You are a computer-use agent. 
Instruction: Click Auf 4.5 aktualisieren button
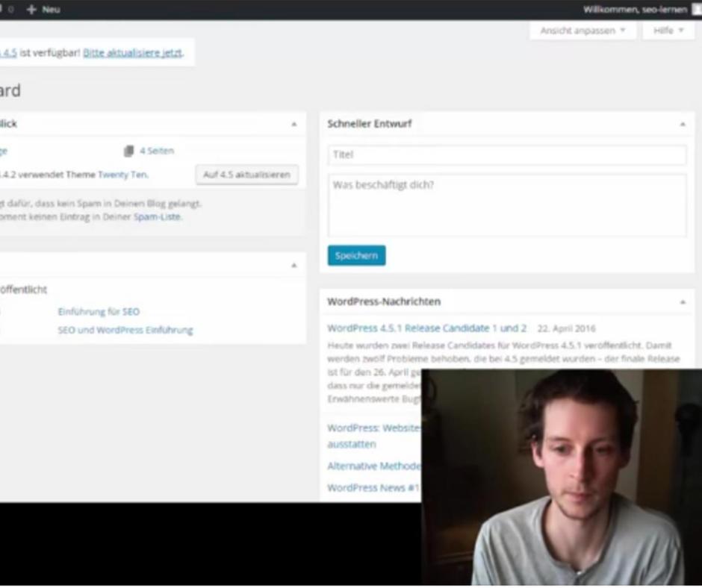point(246,175)
